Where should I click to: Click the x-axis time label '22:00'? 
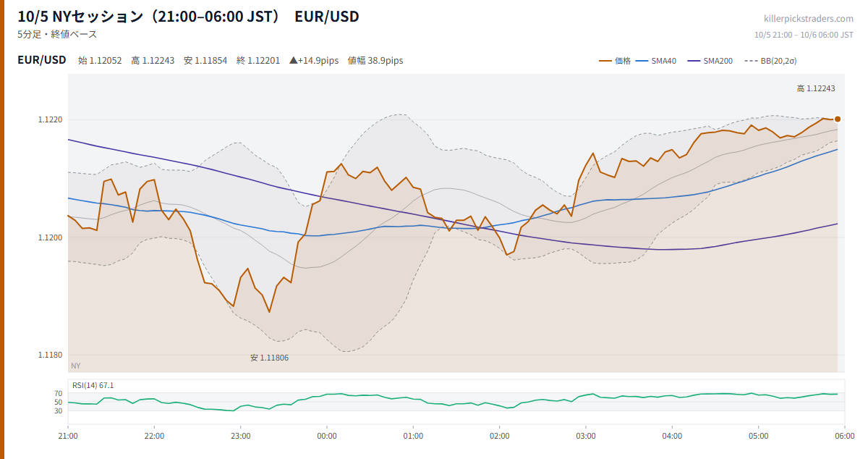154,436
